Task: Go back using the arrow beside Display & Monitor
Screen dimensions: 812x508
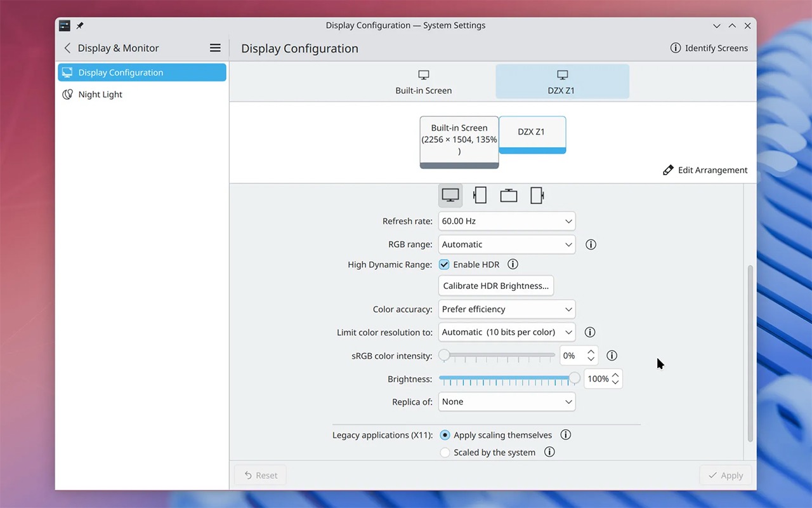Action: [x=67, y=48]
